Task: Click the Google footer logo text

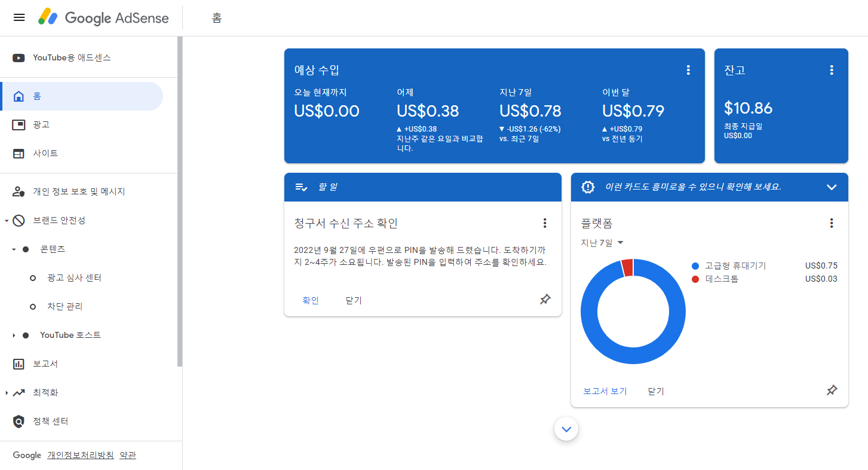Action: pos(27,455)
